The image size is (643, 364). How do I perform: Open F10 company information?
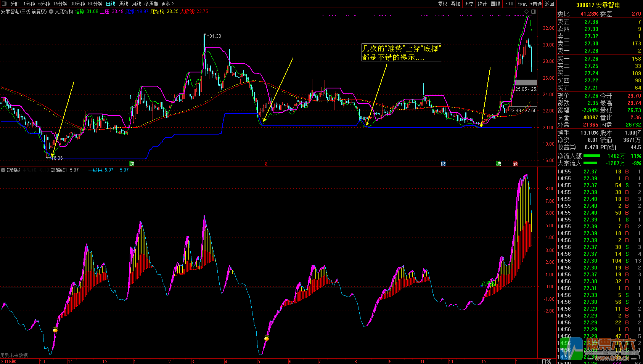pyautogui.click(x=509, y=4)
